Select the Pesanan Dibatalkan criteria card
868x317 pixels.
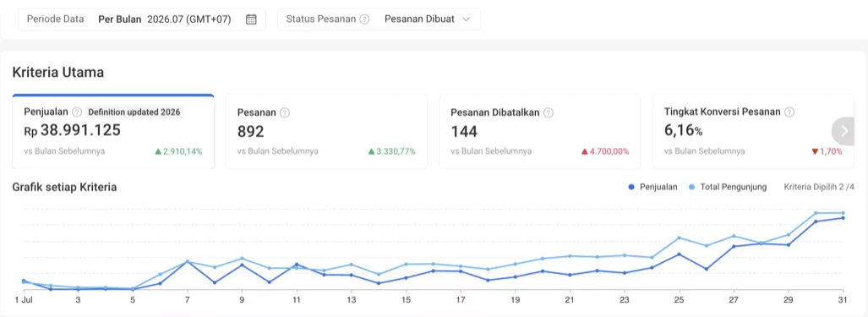[x=540, y=131]
